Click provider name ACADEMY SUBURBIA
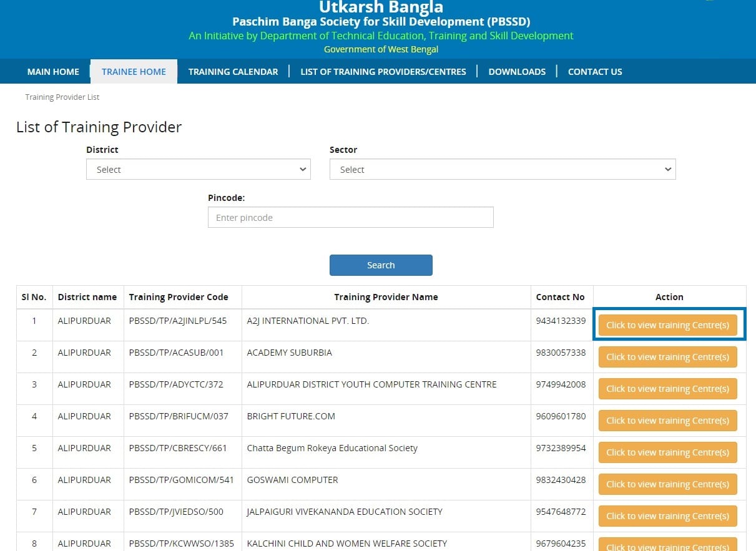 tap(290, 353)
